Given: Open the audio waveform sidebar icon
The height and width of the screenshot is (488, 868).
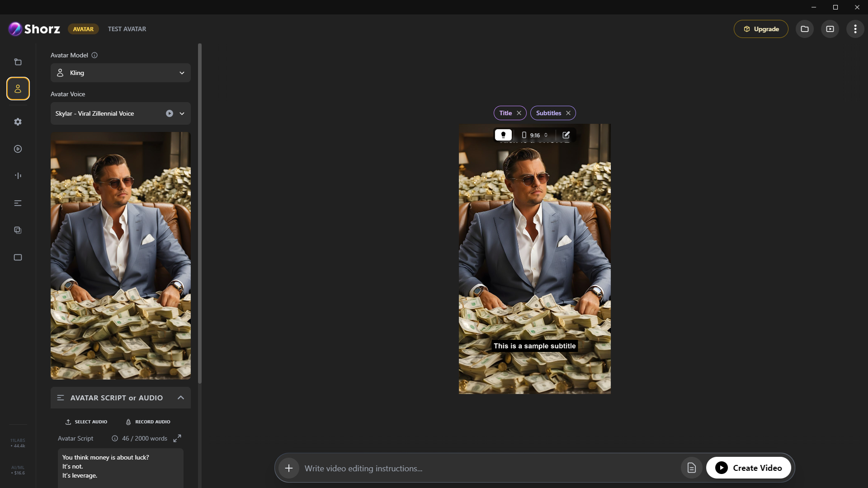Looking at the screenshot, I should point(18,176).
